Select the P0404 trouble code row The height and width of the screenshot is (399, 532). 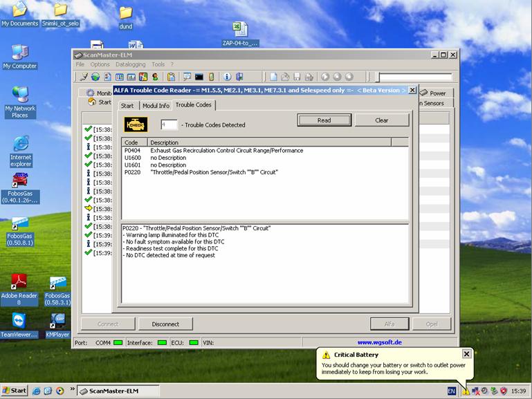point(208,150)
